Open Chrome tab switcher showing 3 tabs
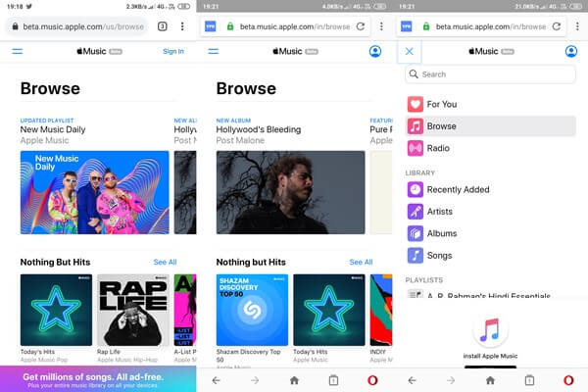 click(163, 26)
